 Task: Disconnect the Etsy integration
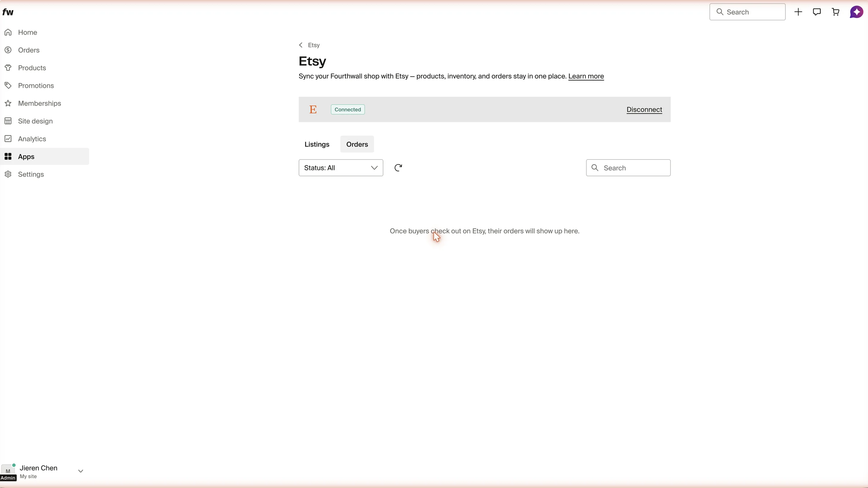644,110
